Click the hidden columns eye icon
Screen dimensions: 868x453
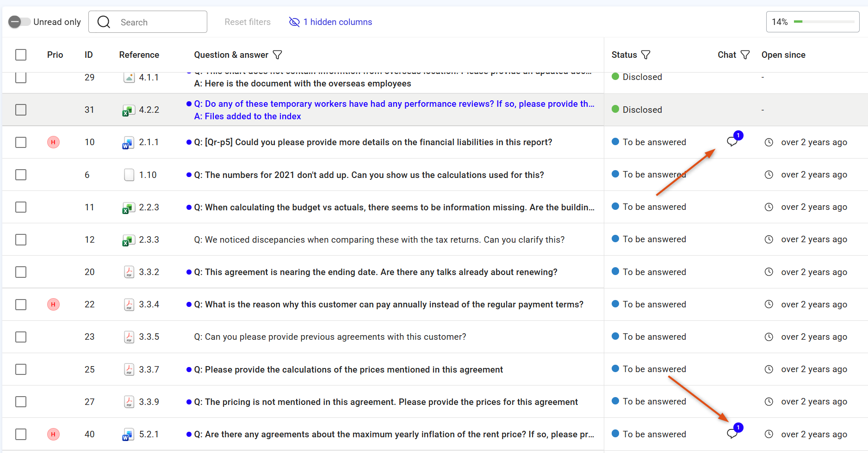(x=294, y=22)
